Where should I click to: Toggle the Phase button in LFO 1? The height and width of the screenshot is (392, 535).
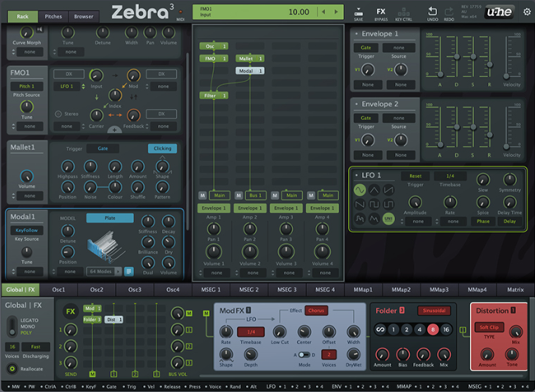(483, 222)
